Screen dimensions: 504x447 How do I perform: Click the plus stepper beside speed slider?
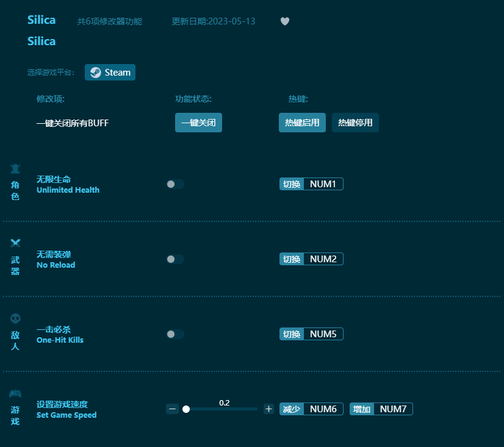tap(268, 409)
